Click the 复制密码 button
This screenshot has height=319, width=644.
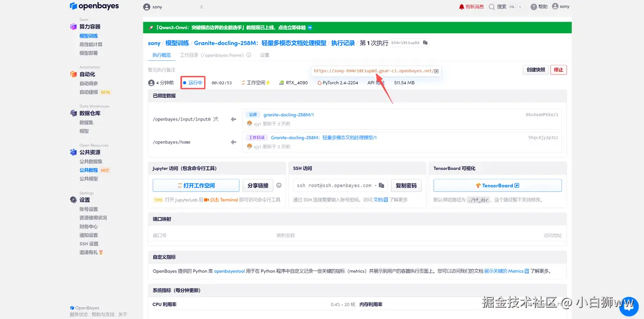(406, 185)
